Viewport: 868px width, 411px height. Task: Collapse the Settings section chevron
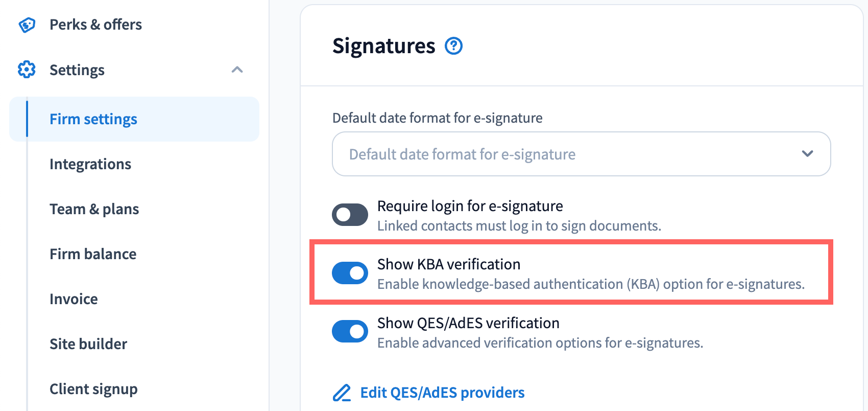click(x=237, y=70)
